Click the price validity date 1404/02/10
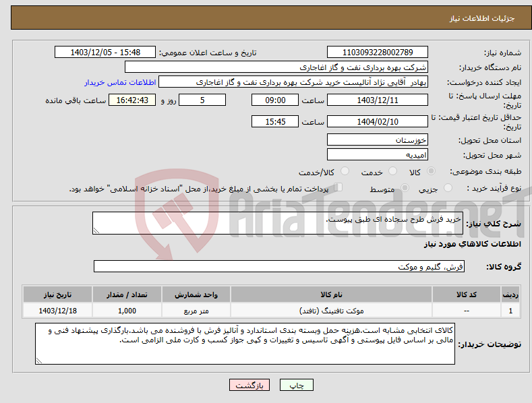This screenshot has width=532, height=403. coord(378,121)
